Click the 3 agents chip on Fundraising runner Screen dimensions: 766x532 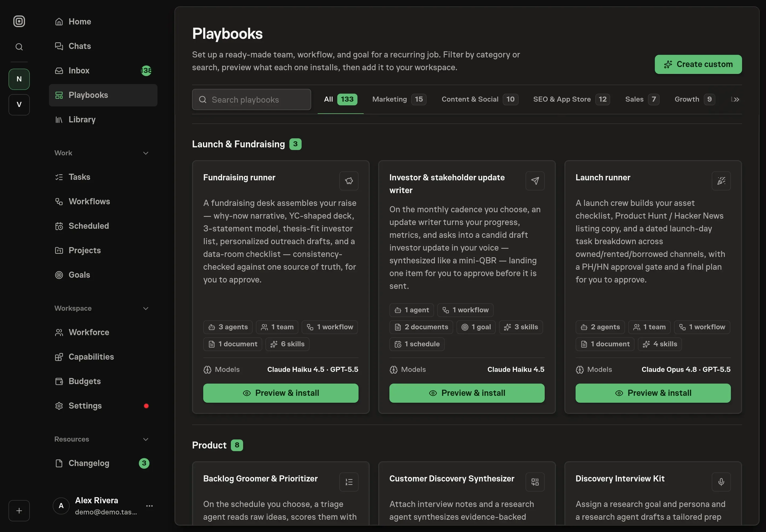(228, 327)
